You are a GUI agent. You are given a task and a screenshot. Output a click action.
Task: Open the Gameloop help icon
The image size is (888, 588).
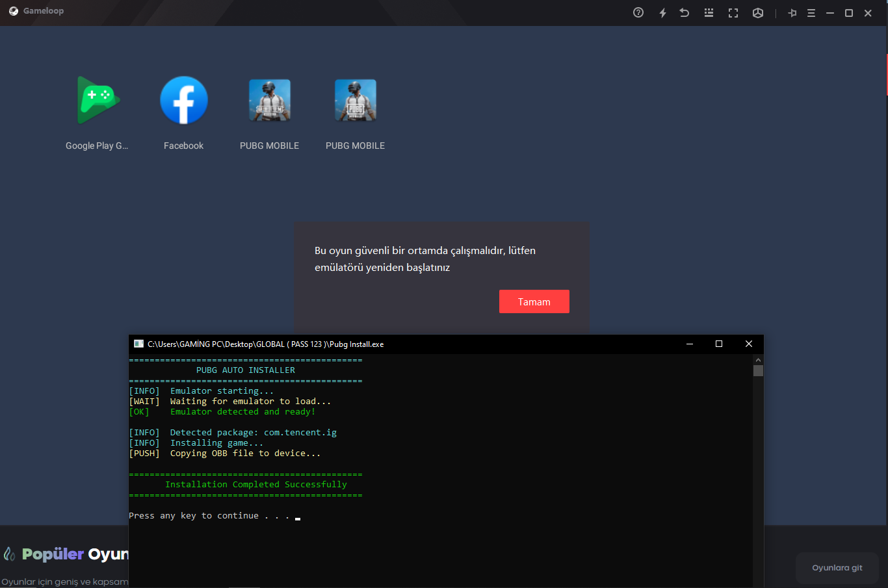pos(638,12)
